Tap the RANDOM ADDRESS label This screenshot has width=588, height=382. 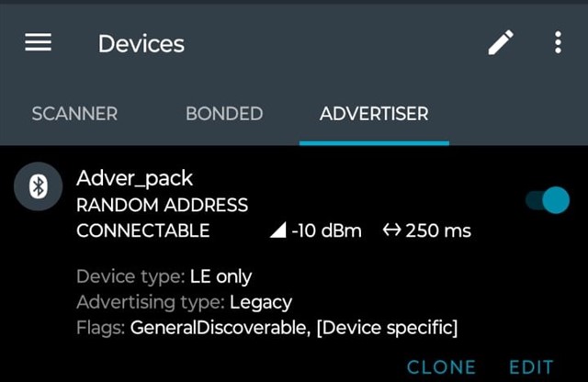(163, 206)
